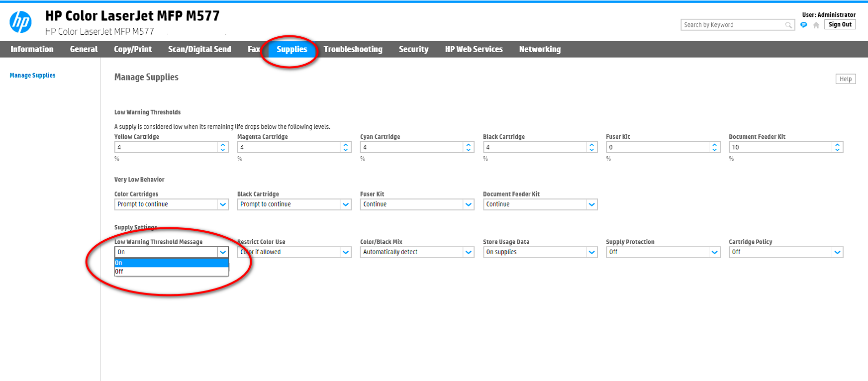Open the Color/Black Mix dropdown
868x381 pixels.
(417, 252)
